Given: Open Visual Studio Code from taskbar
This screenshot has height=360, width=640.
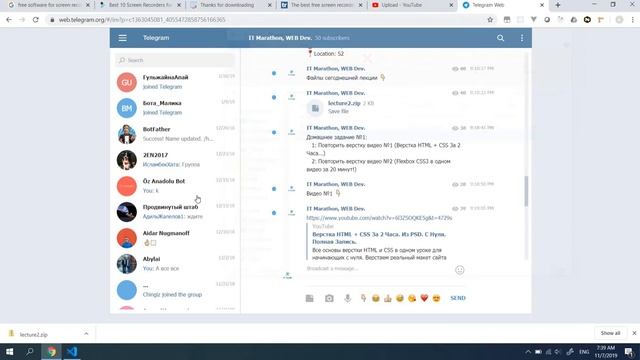Looking at the screenshot, I should pyautogui.click(x=72, y=351).
